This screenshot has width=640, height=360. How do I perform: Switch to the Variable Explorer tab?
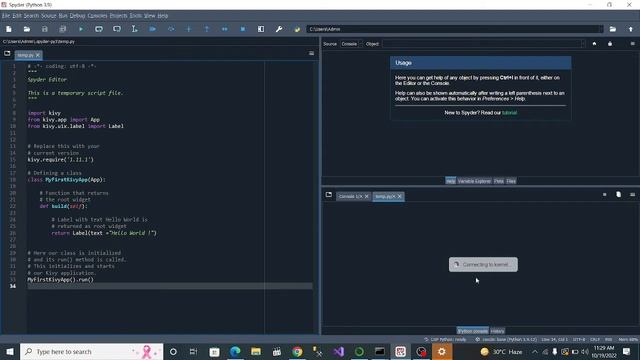tap(474, 181)
